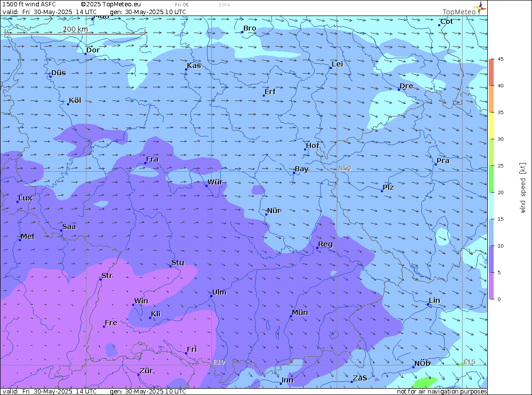This screenshot has height=395, width=532.
Task: Click the Win city label
Action: pyautogui.click(x=141, y=301)
